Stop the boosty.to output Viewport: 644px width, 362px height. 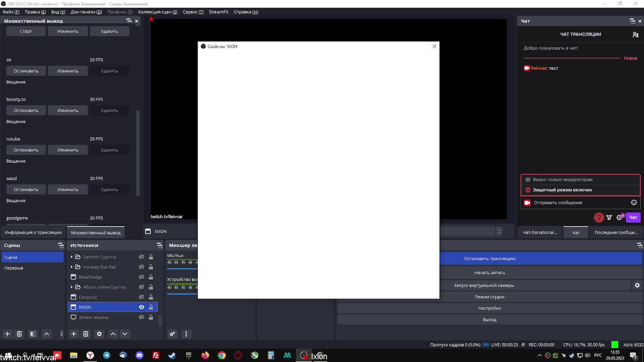26,111
